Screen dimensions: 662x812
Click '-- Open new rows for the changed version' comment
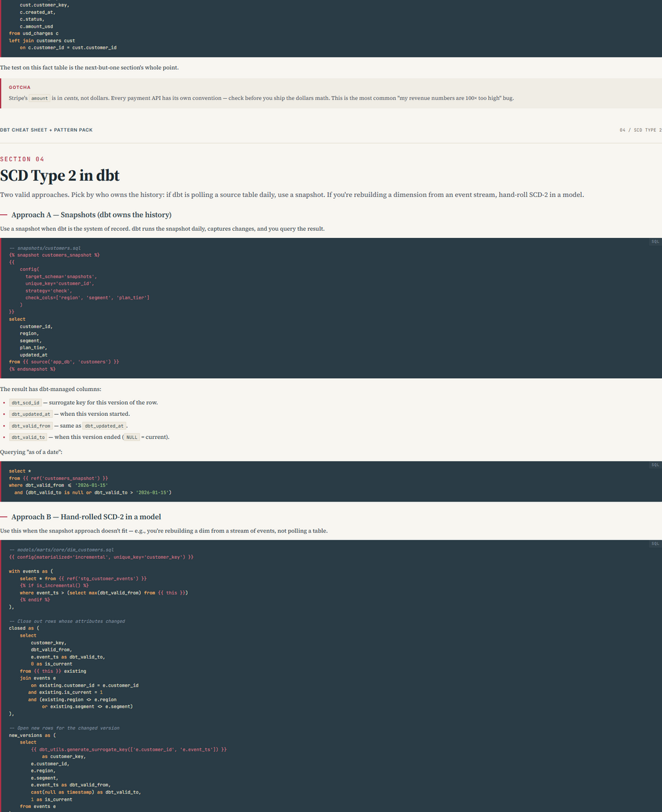(65, 728)
